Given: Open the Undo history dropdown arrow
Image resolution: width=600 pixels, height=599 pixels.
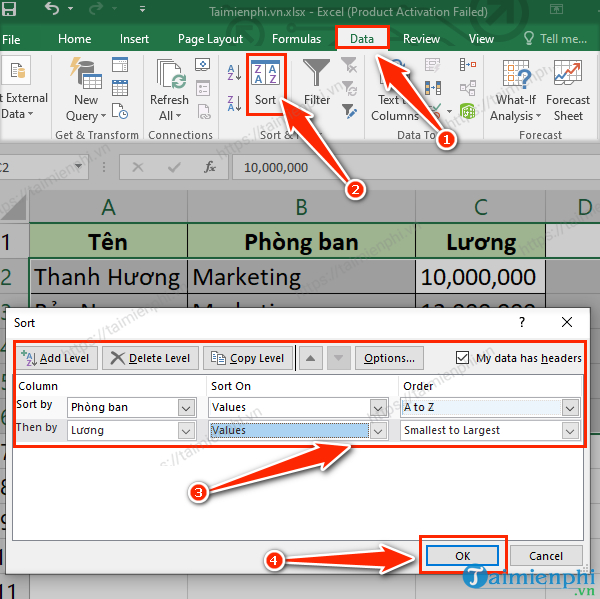Looking at the screenshot, I should coord(71,8).
